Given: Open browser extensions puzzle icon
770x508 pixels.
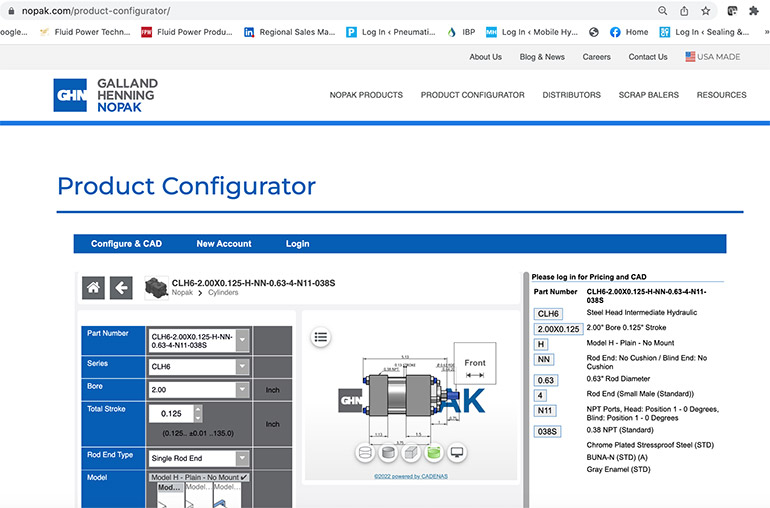Looking at the screenshot, I should pyautogui.click(x=754, y=11).
